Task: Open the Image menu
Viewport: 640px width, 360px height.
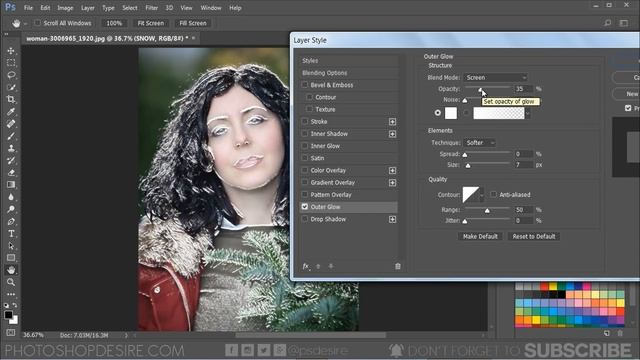Action: coord(65,8)
